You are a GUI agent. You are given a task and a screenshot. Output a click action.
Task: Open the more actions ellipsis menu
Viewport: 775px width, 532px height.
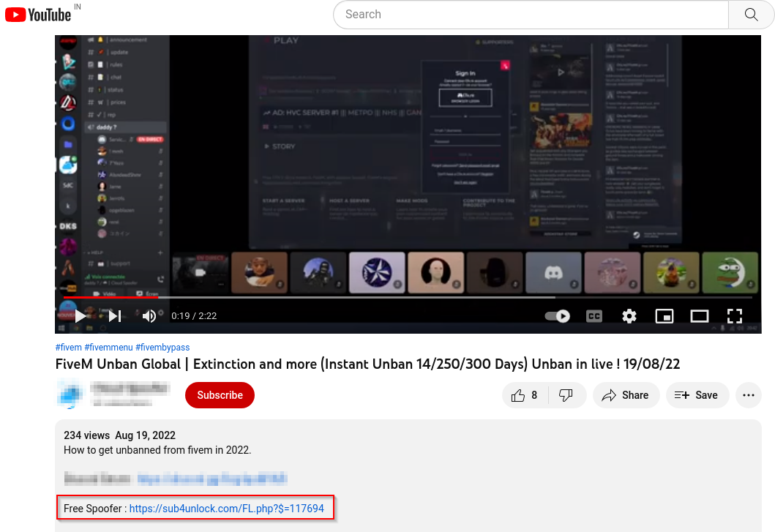click(748, 394)
